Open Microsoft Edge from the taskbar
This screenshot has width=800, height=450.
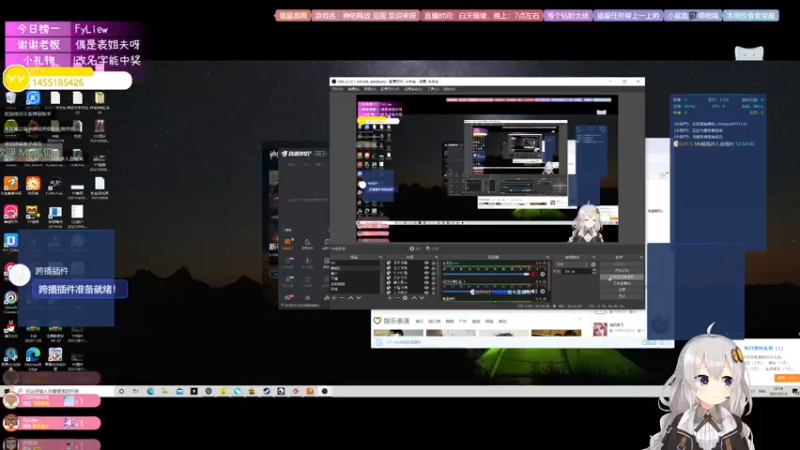coord(150,391)
